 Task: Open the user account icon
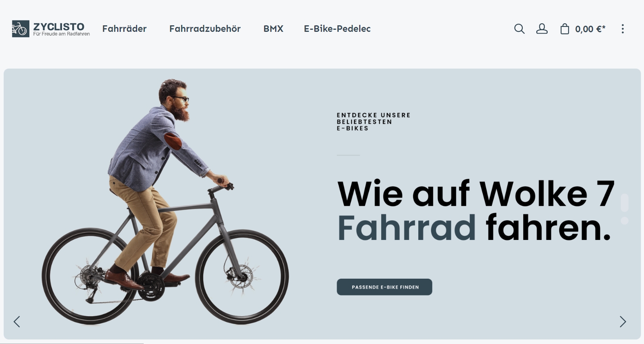tap(542, 29)
